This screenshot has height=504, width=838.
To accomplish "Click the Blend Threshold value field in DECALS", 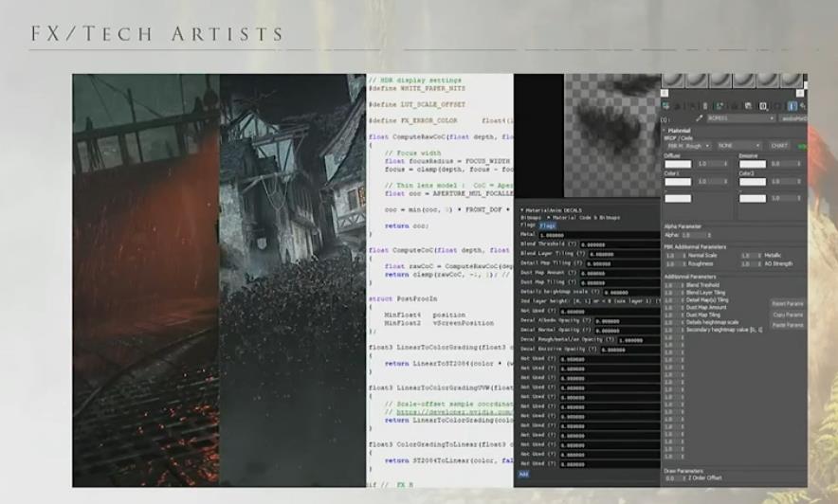I will [620, 244].
